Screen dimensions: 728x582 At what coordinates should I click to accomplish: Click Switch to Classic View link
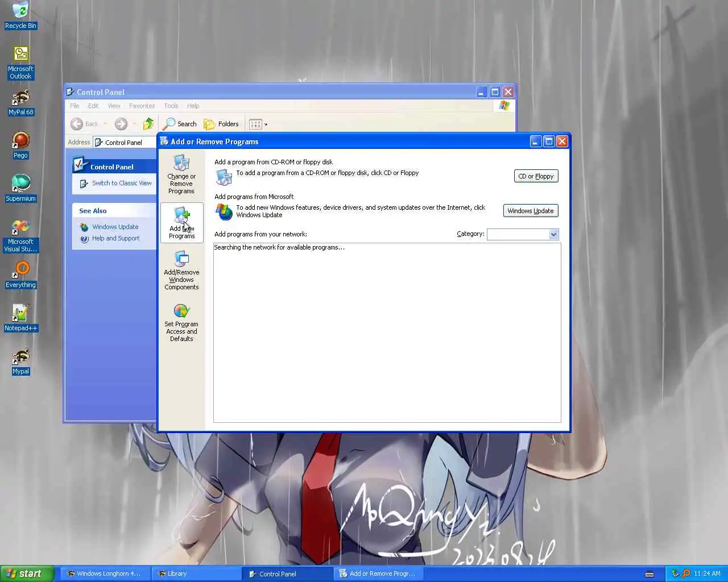(122, 183)
